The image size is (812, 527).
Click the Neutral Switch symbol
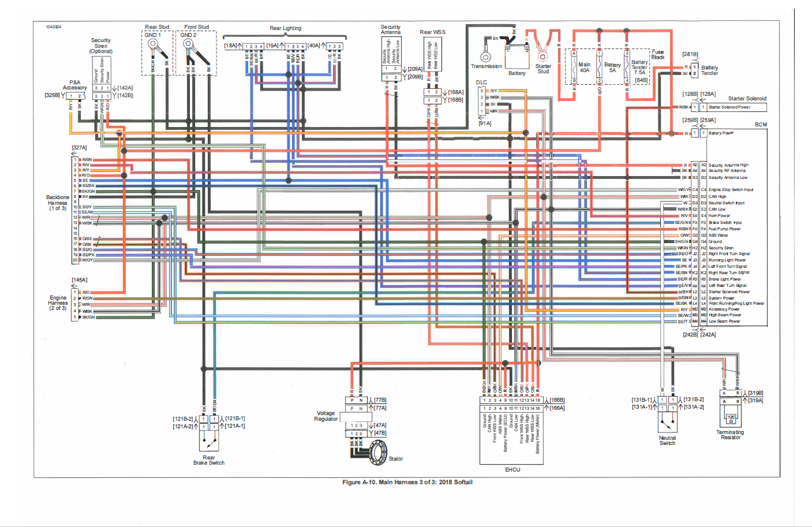coord(668,423)
